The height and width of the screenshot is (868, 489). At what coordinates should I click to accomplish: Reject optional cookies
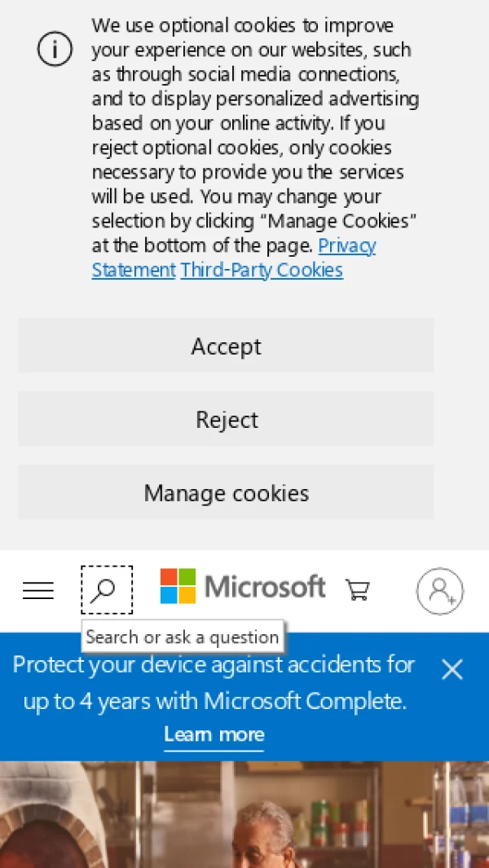click(x=226, y=420)
